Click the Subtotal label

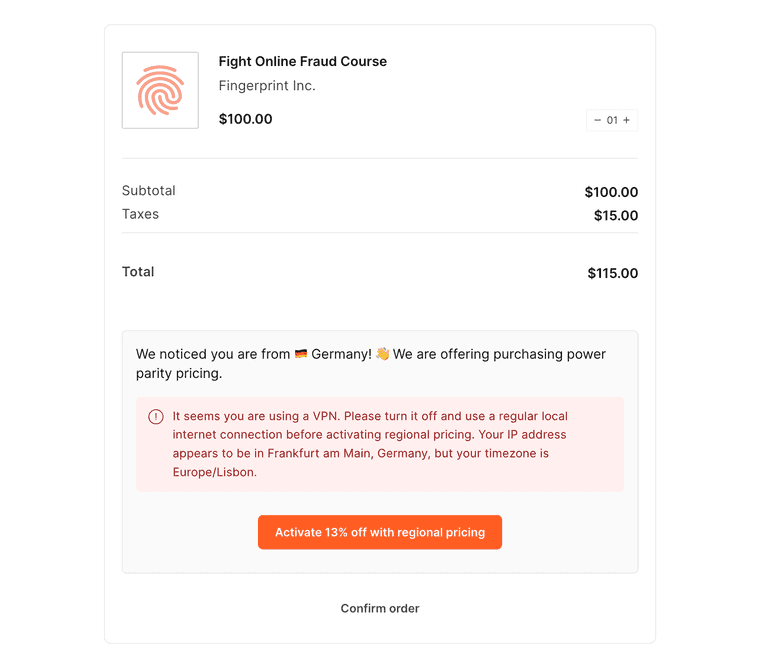pos(148,190)
